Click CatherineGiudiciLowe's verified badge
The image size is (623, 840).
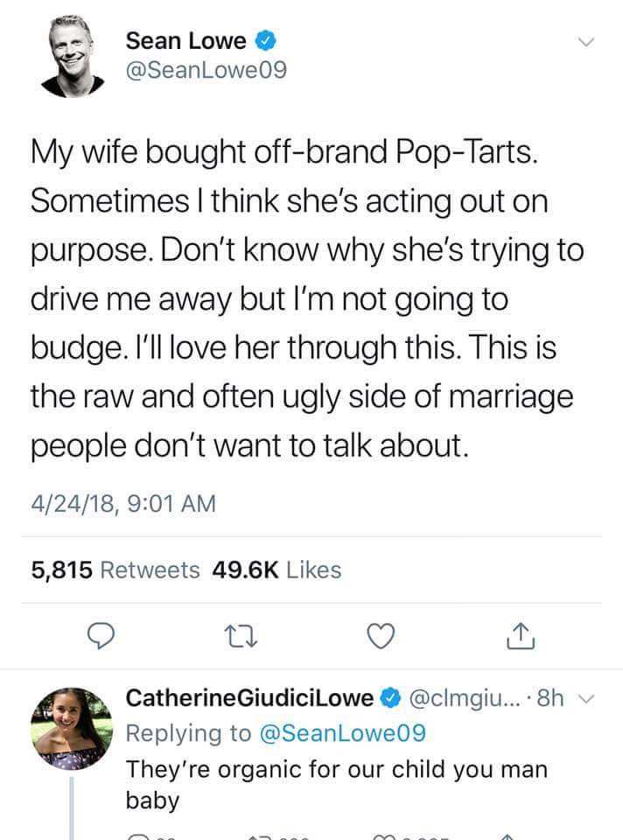(389, 698)
